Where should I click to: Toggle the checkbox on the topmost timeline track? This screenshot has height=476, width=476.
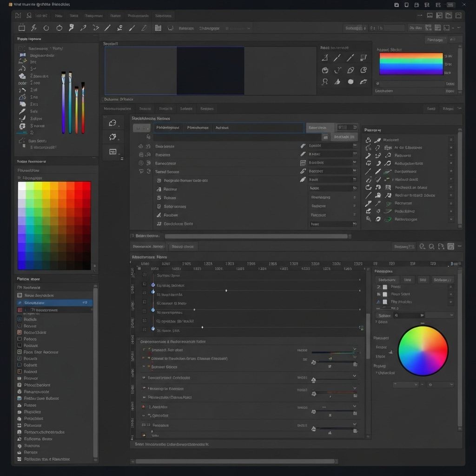(145, 275)
